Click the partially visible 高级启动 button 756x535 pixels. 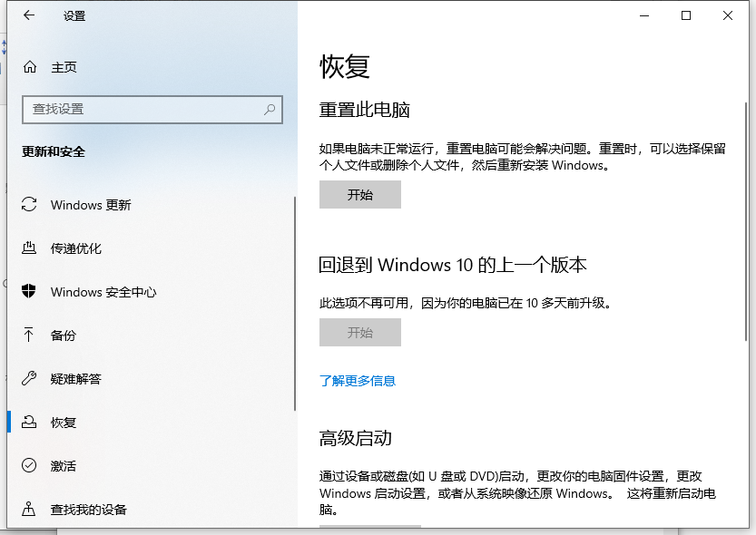[369, 532]
